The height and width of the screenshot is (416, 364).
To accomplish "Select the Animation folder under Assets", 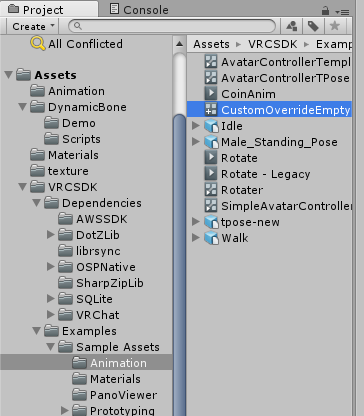I will click(67, 91).
